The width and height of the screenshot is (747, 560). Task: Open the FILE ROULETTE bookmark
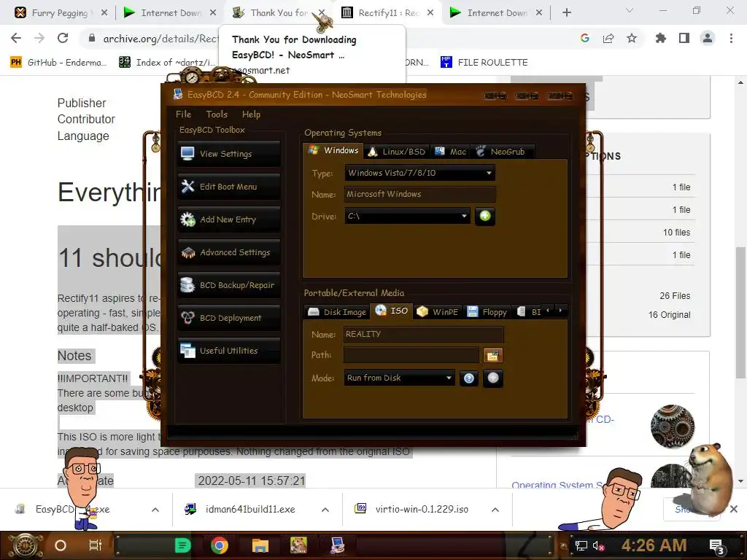[484, 63]
